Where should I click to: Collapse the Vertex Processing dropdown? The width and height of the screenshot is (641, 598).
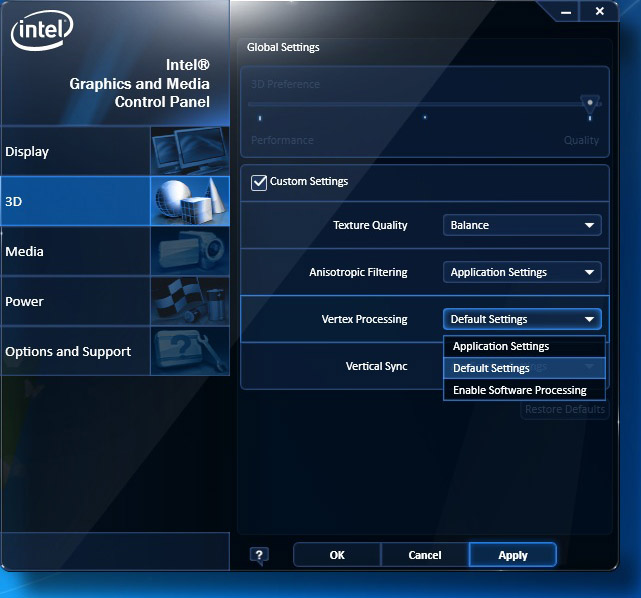[x=522, y=319]
